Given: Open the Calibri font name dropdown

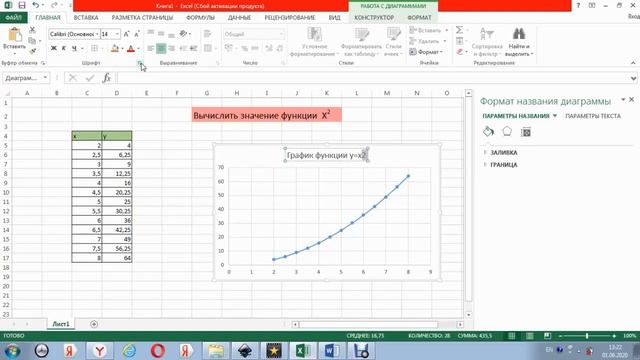Looking at the screenshot, I should (x=97, y=34).
